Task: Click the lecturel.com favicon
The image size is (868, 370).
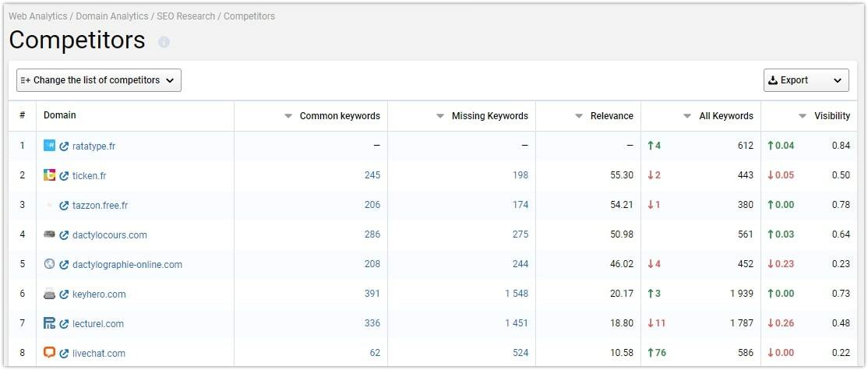Action: [x=49, y=323]
